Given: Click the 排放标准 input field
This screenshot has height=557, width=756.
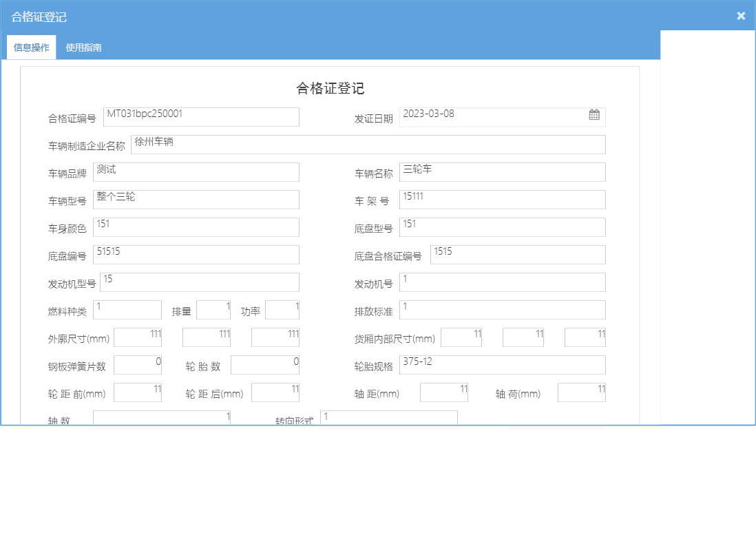Looking at the screenshot, I should click(503, 309).
